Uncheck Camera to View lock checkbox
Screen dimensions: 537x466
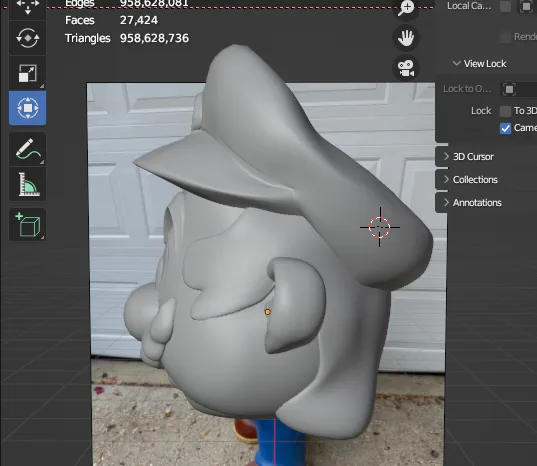click(505, 128)
